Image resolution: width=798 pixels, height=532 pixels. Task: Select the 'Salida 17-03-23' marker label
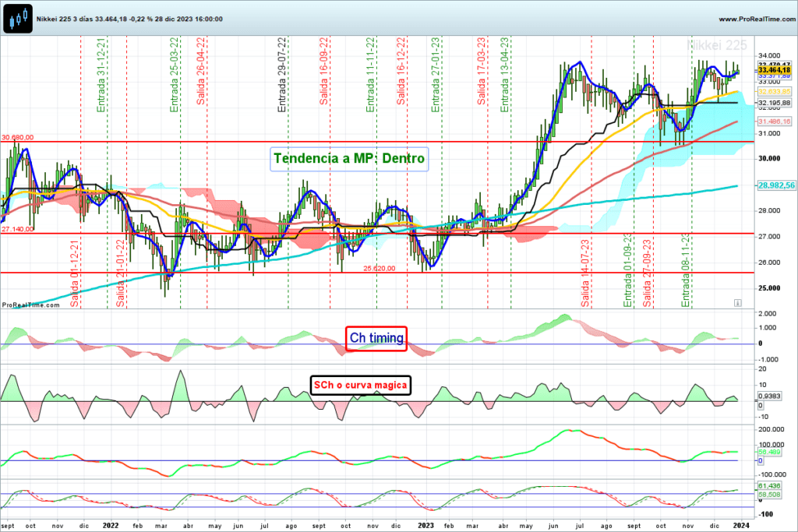tap(482, 71)
